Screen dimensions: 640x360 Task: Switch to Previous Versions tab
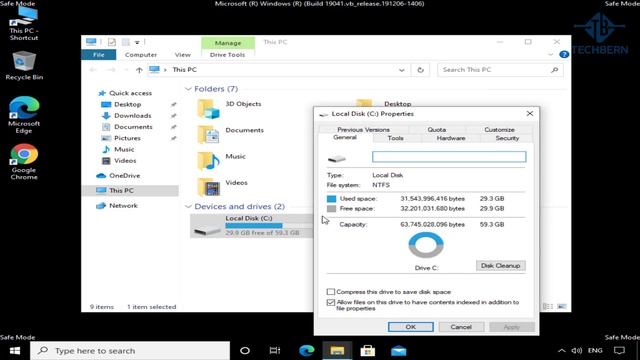pos(363,129)
